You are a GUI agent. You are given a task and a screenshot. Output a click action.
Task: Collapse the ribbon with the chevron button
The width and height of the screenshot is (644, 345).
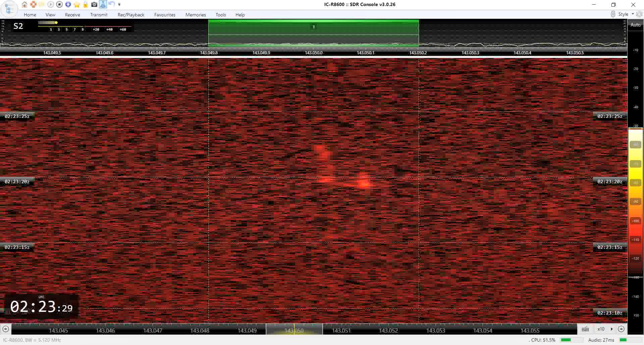coord(613,14)
